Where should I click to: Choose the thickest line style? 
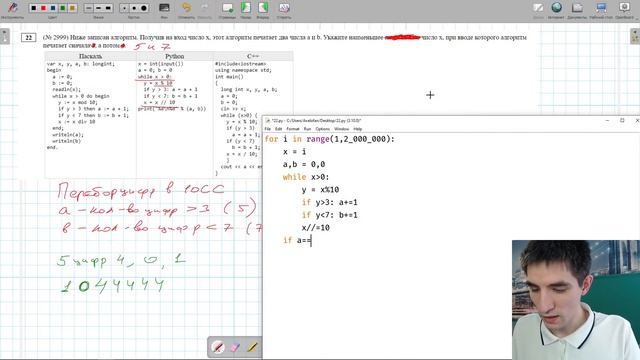point(108,8)
